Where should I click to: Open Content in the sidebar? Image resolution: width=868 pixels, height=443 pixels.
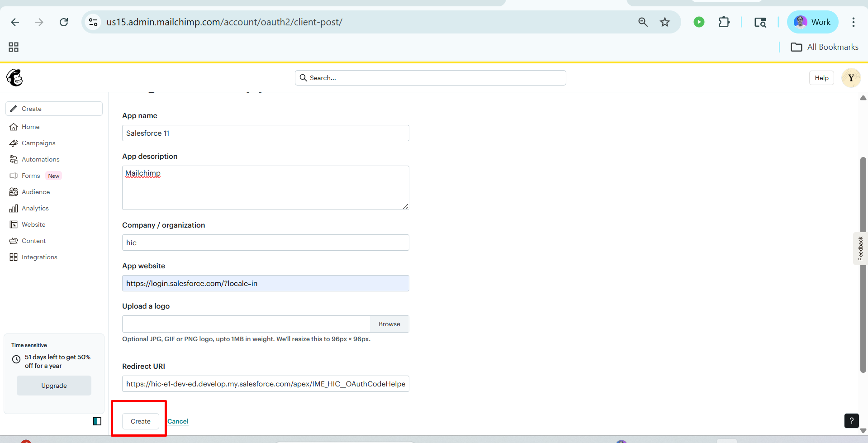[34, 241]
